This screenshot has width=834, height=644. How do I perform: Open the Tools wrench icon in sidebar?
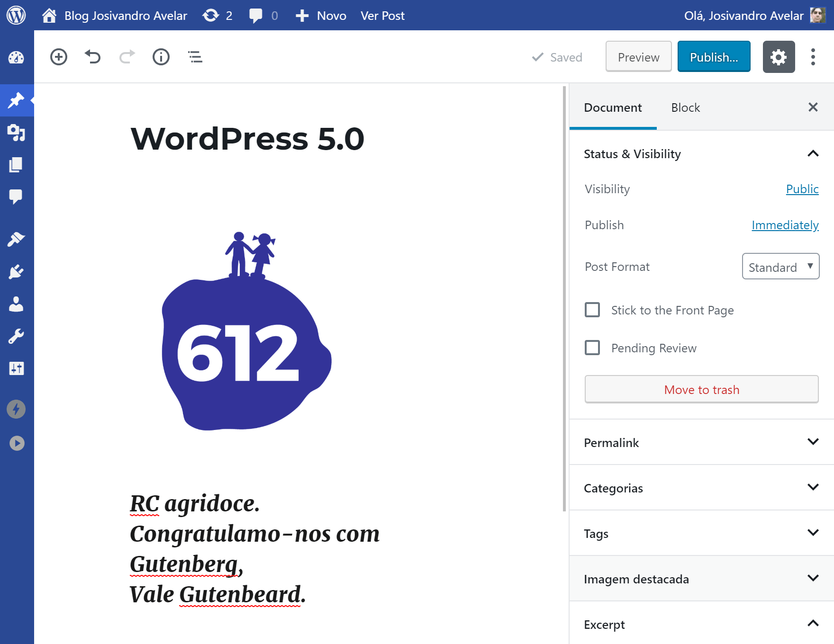coord(16,336)
